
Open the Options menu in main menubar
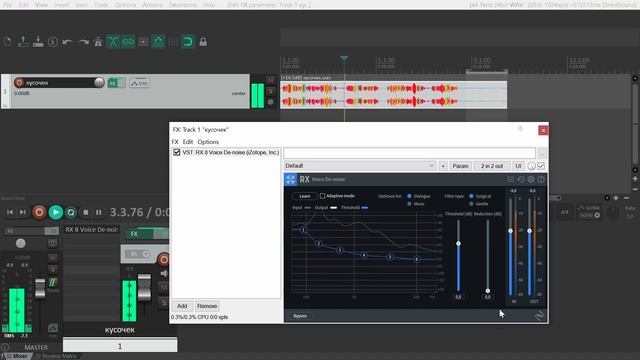[125, 5]
